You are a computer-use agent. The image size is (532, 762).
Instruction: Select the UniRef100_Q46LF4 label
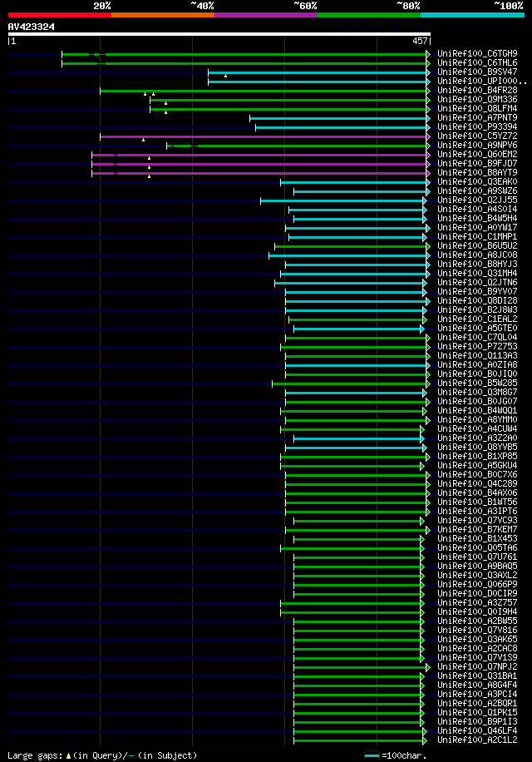[477, 731]
